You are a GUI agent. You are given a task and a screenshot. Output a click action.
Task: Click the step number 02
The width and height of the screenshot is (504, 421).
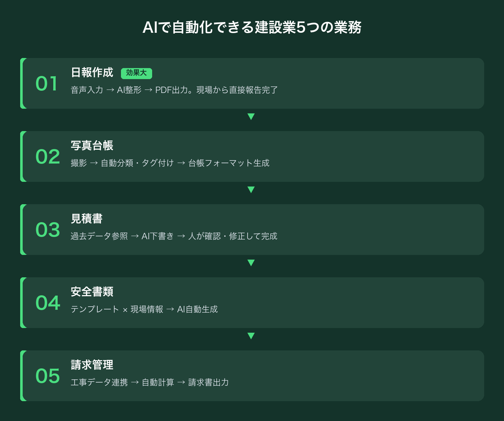pos(48,157)
